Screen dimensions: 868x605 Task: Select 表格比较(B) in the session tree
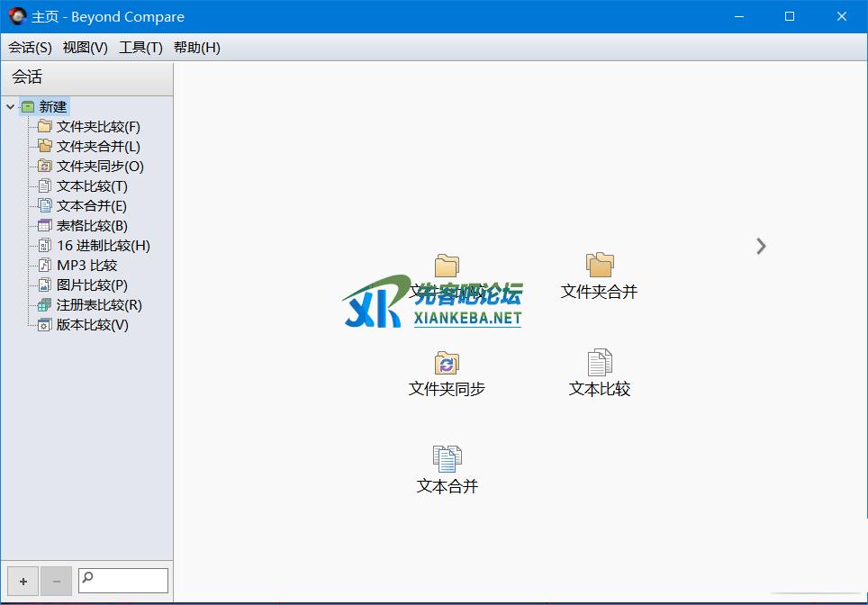tap(91, 226)
